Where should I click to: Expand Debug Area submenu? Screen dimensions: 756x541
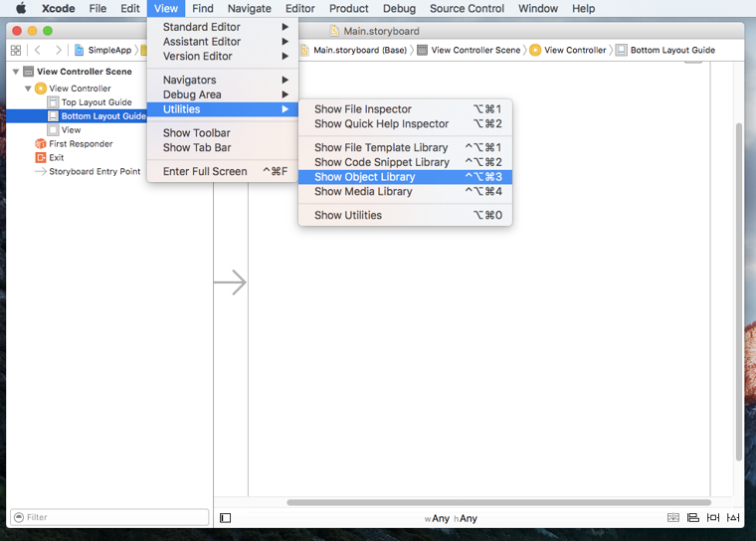coord(223,94)
